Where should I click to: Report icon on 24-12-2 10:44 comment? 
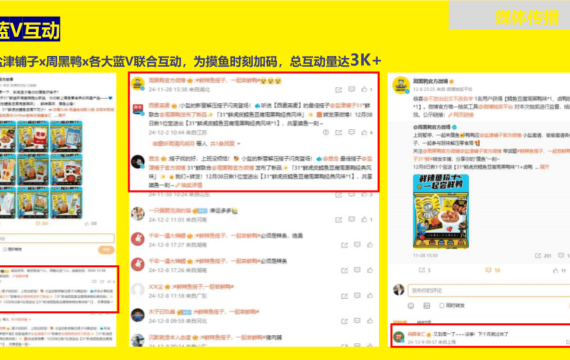[326, 132]
